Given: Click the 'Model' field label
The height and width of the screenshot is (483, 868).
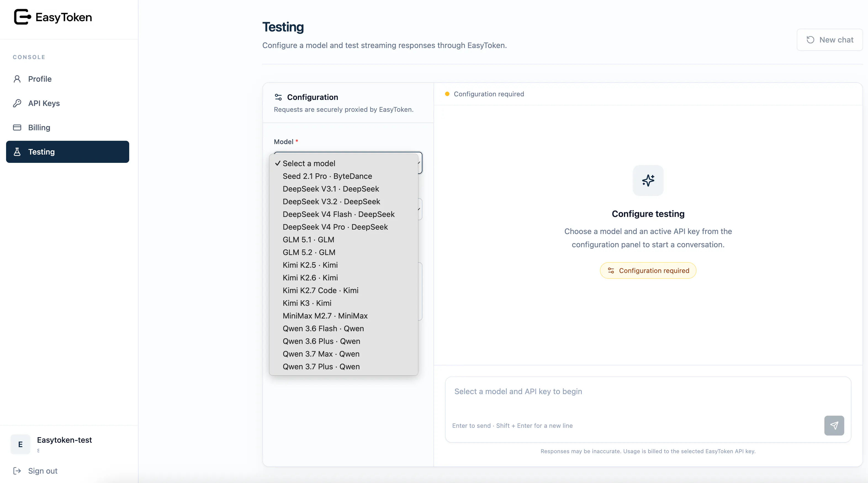Looking at the screenshot, I should tap(283, 142).
